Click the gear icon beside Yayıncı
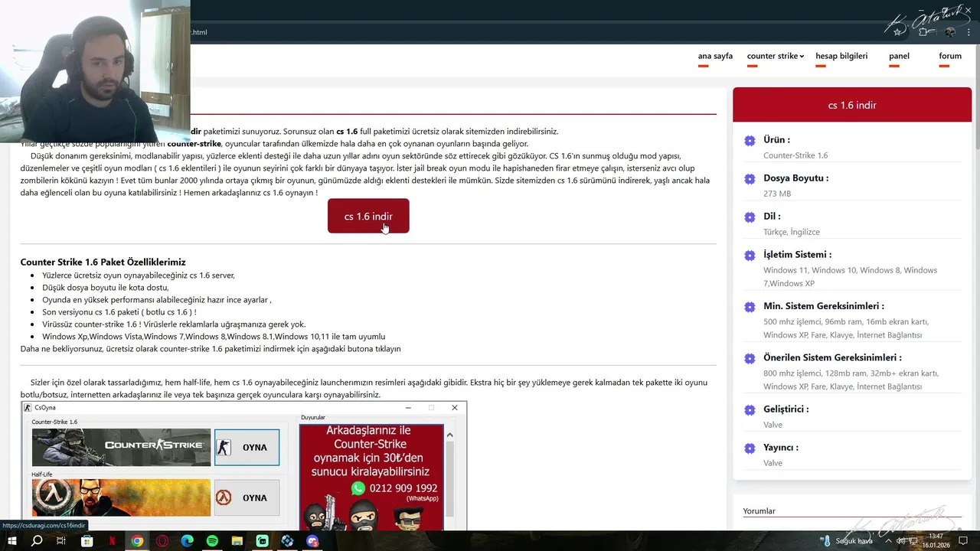 tap(750, 448)
